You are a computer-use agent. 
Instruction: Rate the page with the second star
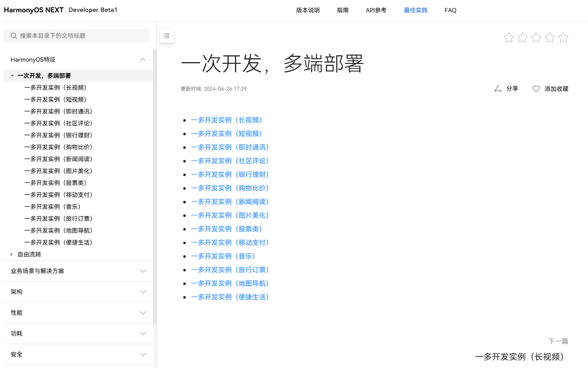coord(523,38)
